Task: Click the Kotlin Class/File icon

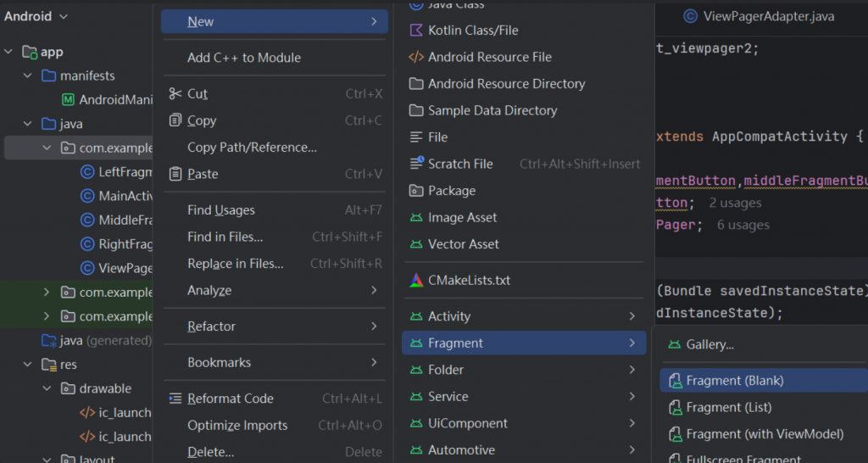Action: click(415, 31)
